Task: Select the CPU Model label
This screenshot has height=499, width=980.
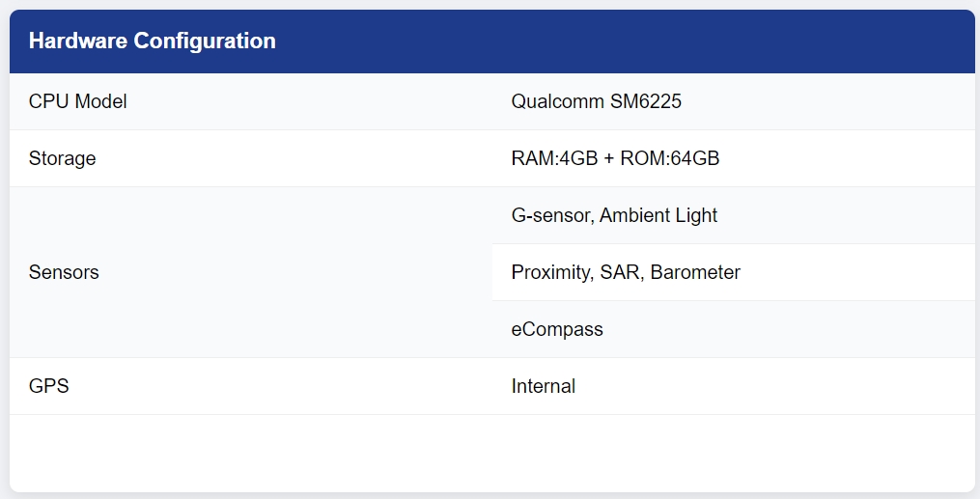Action: (x=77, y=101)
